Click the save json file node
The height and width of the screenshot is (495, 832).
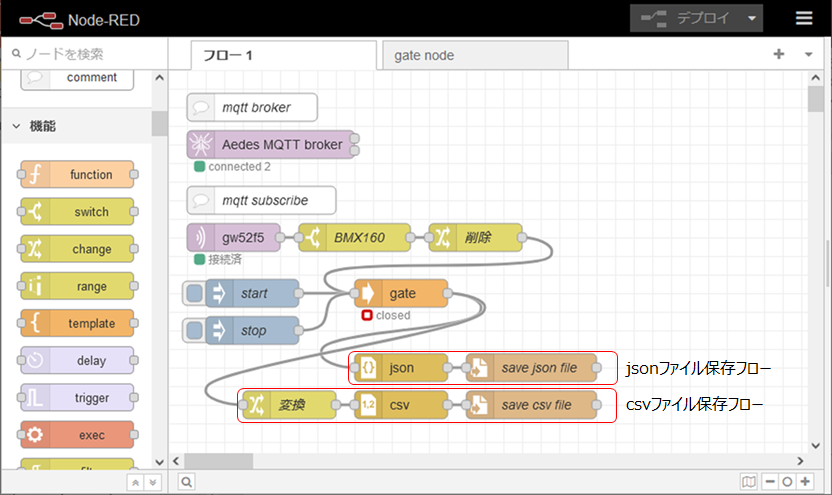pos(529,368)
